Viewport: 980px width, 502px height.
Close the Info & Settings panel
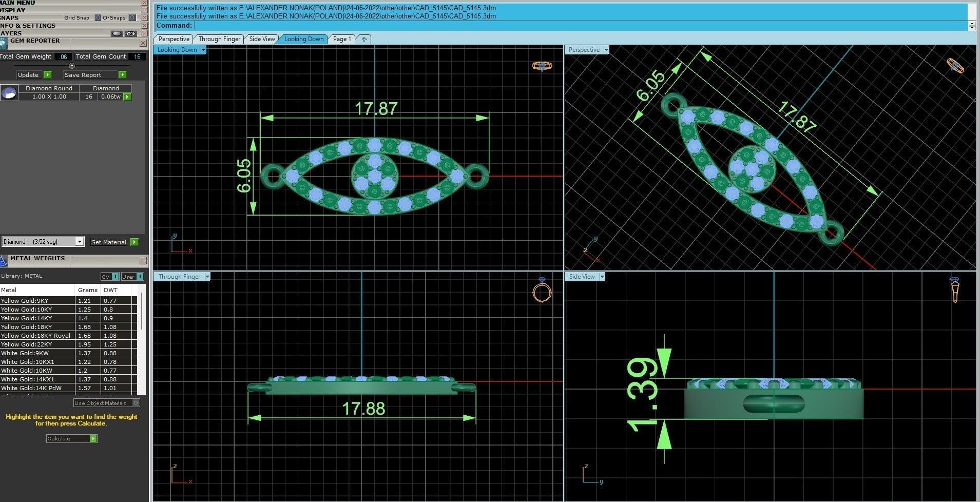coord(145,26)
